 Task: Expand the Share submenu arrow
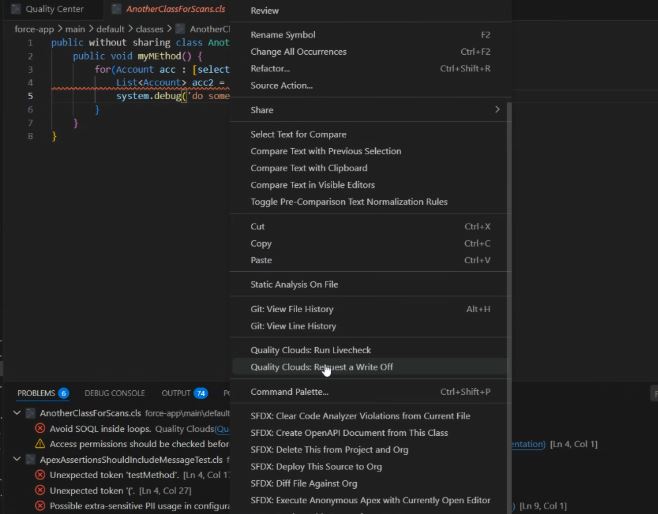pyautogui.click(x=496, y=110)
